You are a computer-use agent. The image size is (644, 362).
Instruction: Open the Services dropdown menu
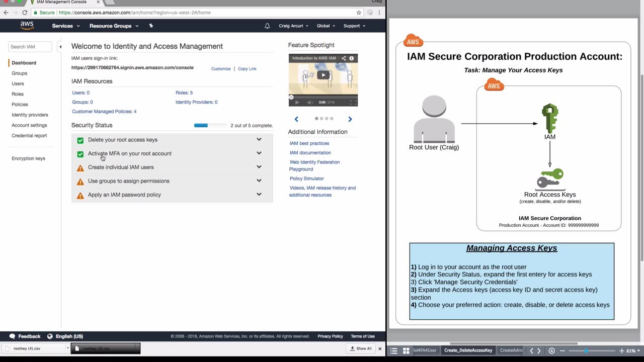coord(65,26)
